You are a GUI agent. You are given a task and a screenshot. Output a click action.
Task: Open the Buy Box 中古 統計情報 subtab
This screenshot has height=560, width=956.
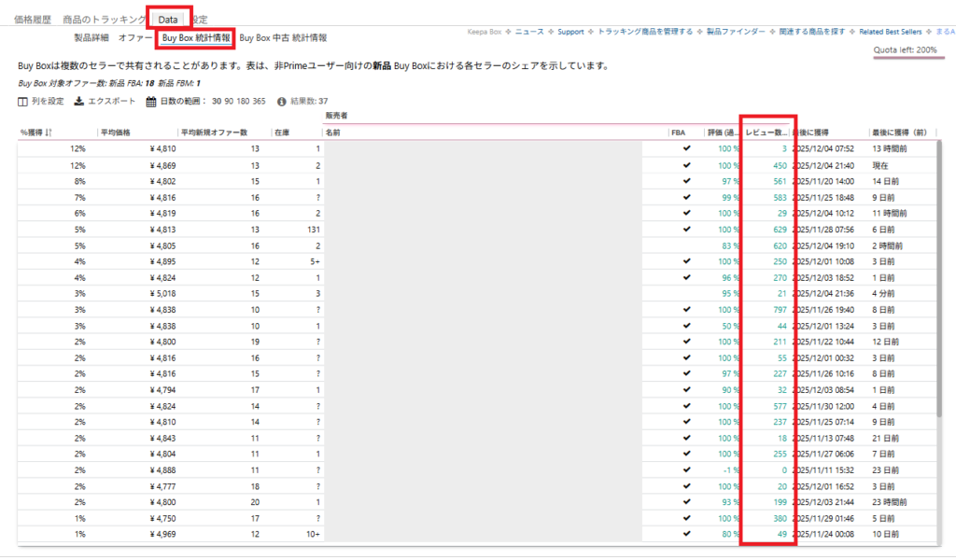[283, 38]
